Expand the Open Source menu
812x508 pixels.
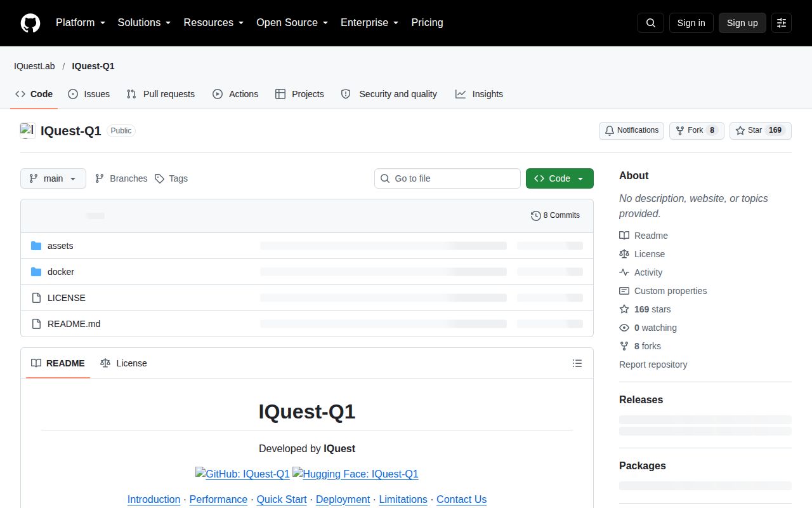pyautogui.click(x=292, y=23)
